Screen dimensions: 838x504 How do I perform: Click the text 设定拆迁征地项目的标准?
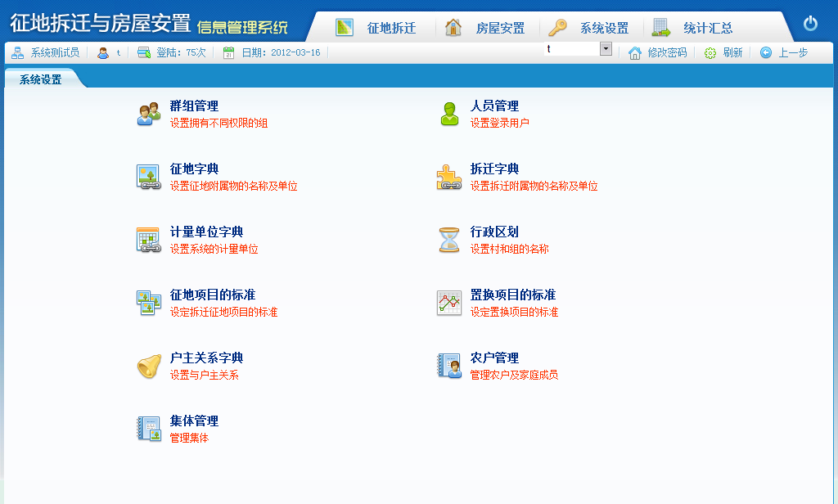point(223,312)
